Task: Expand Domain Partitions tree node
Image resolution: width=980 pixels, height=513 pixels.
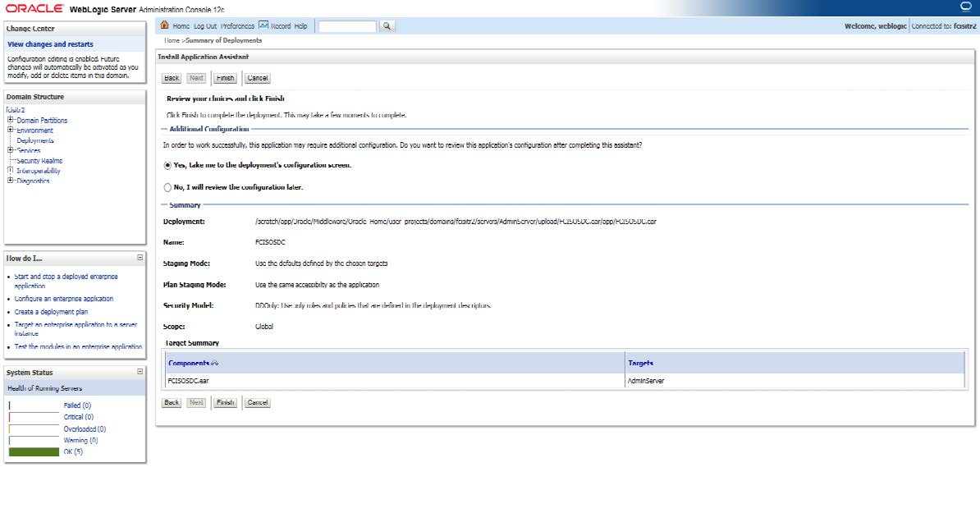Action: coord(10,120)
